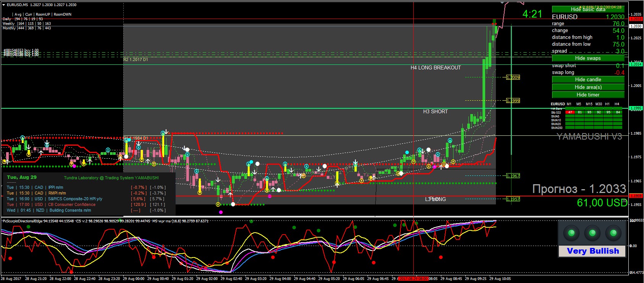The width and height of the screenshot is (644, 283).
Task: Select the 1.2009 yellow price tag
Action: tap(513, 77)
